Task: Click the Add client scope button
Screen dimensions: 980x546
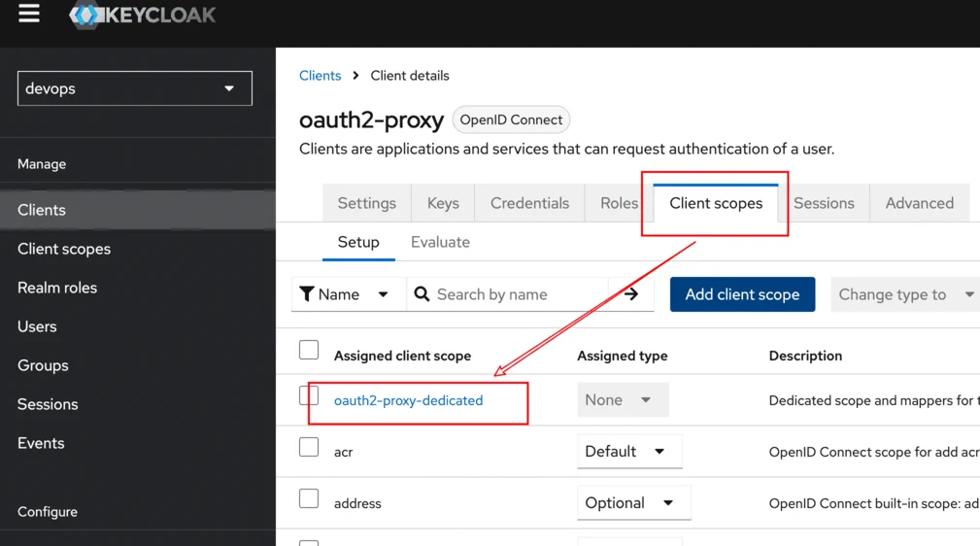Action: (742, 294)
